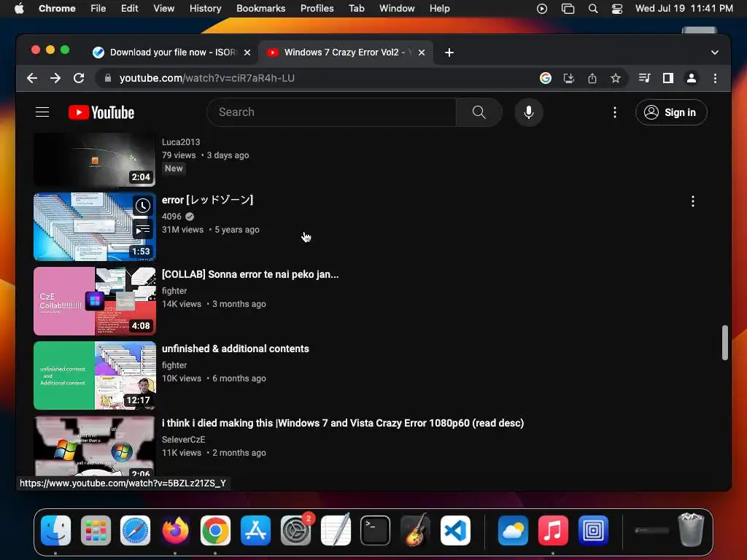747x560 pixels.
Task: Go back to the previous page
Action: tap(32, 78)
